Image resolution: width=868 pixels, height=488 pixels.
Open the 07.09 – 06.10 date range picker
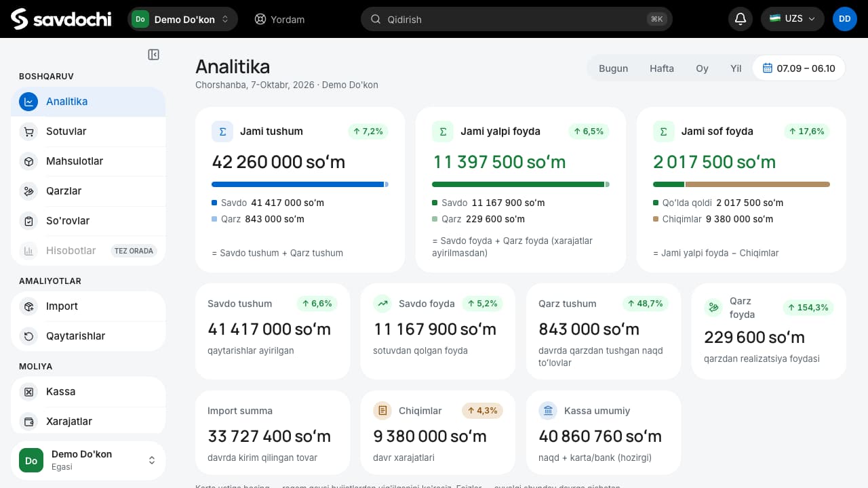[799, 68]
